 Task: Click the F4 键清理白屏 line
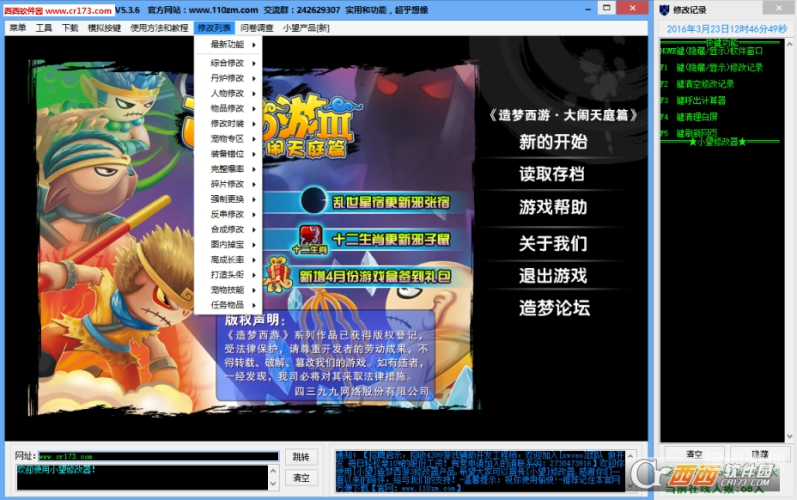coord(689,117)
